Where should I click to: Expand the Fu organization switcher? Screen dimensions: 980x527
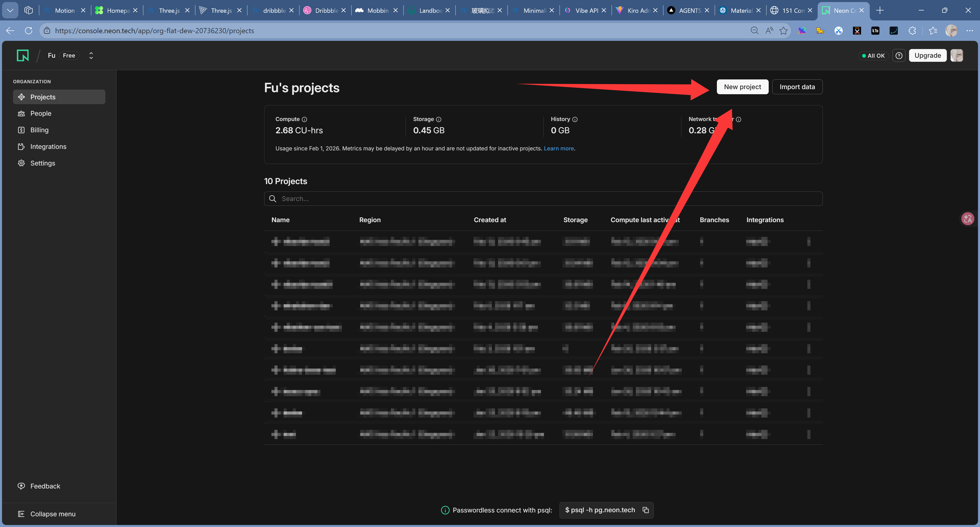pos(91,56)
